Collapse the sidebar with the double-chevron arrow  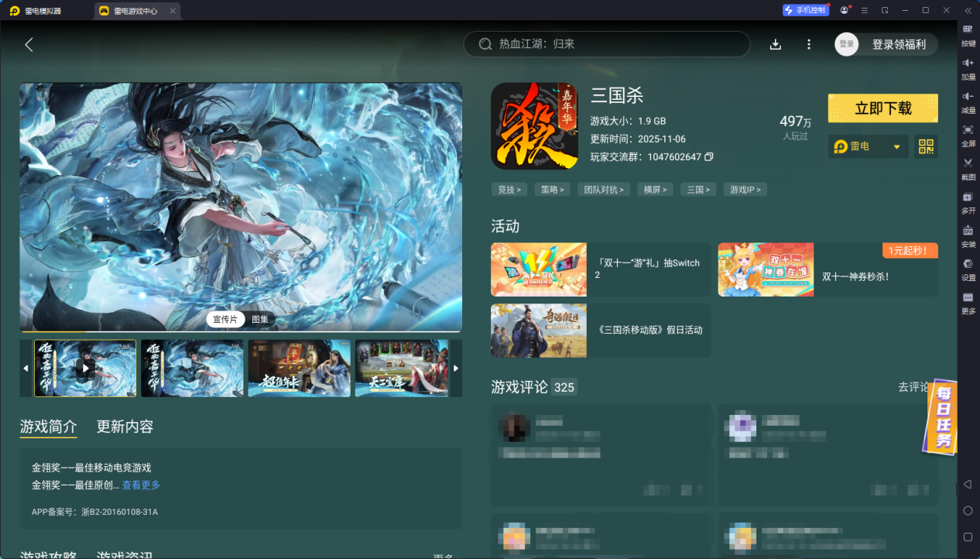coord(967,10)
